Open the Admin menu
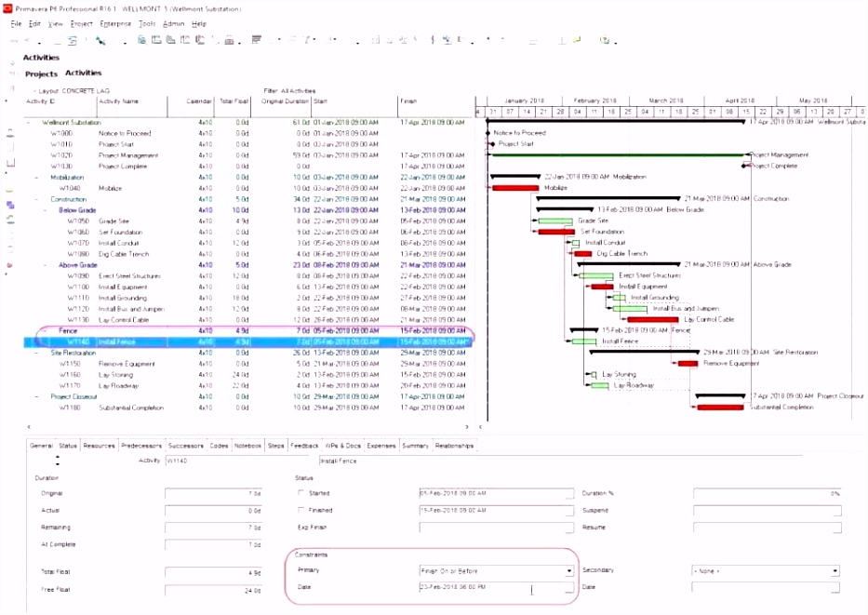This screenshot has width=868, height=615. click(173, 24)
